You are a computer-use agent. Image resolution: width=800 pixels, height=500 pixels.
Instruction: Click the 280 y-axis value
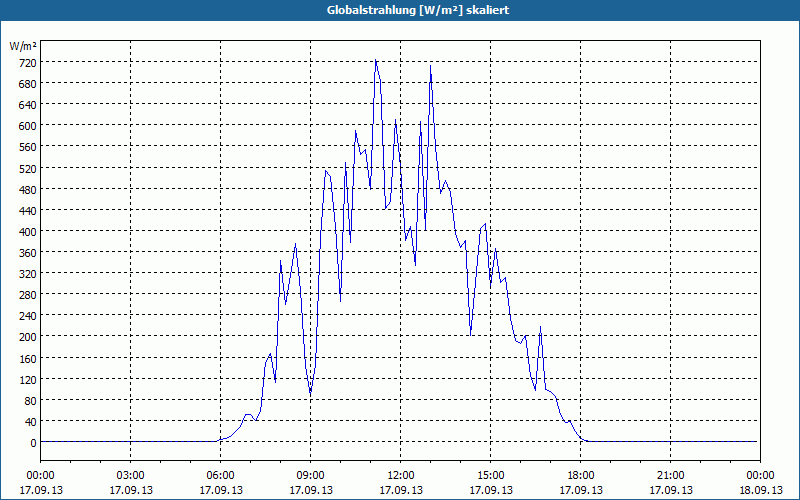click(28, 295)
